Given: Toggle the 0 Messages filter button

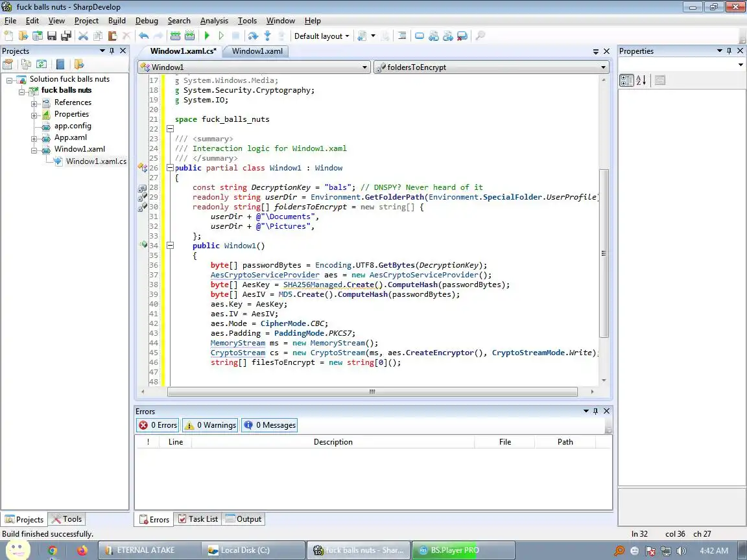Looking at the screenshot, I should point(270,425).
